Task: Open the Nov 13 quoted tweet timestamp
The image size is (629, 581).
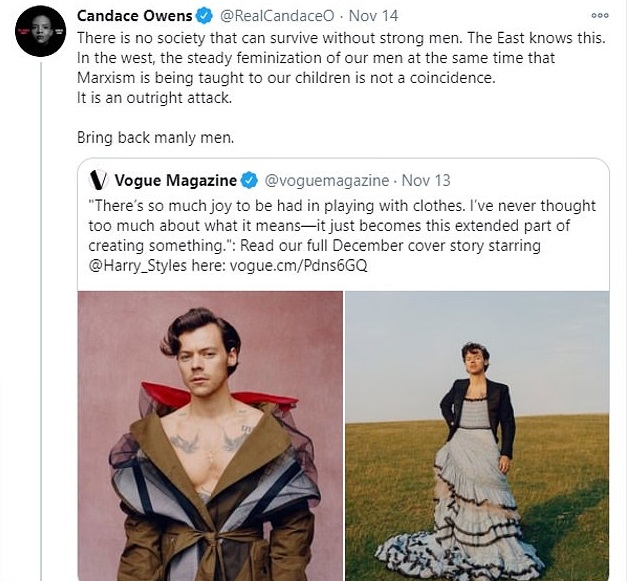Action: point(427,181)
